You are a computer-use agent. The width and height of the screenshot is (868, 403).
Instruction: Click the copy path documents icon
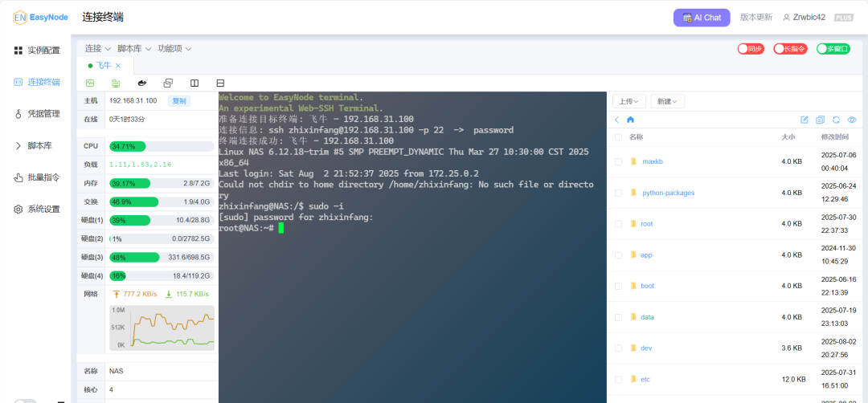[x=821, y=120]
